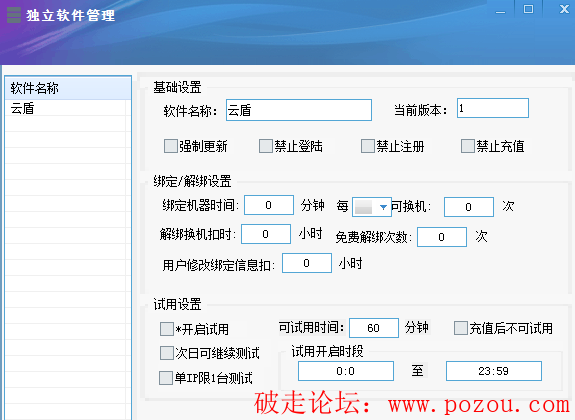Viewport: 575px width, 420px height.
Task: Close the 独立软件管理 window
Action: coord(564,9)
